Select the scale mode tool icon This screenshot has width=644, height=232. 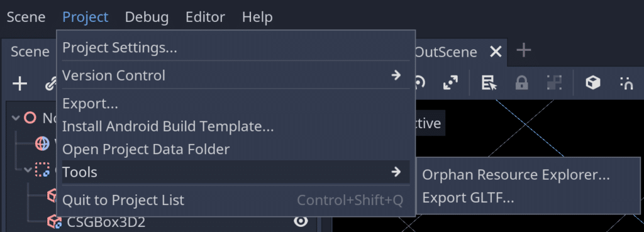(450, 84)
